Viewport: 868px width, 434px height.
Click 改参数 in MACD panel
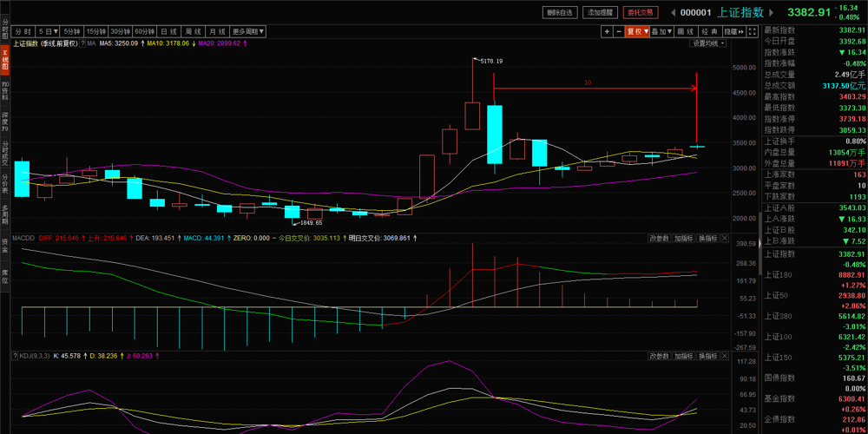(659, 237)
